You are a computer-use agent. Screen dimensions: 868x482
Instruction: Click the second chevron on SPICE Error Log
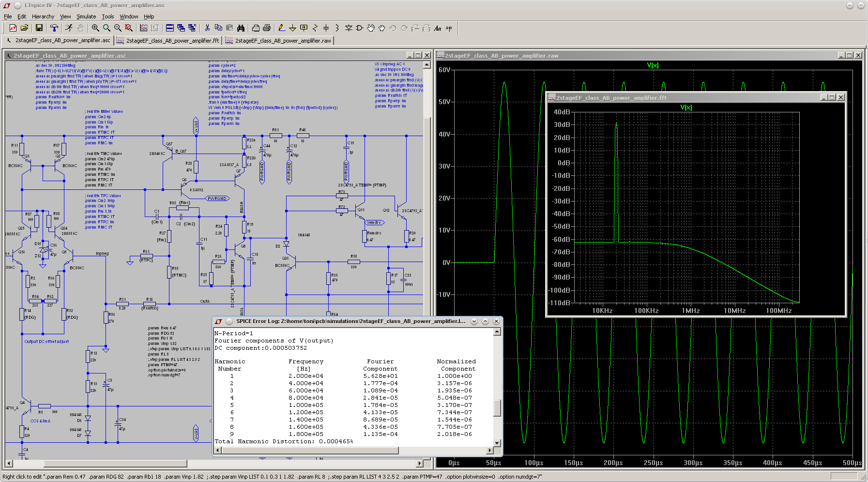click(486, 321)
